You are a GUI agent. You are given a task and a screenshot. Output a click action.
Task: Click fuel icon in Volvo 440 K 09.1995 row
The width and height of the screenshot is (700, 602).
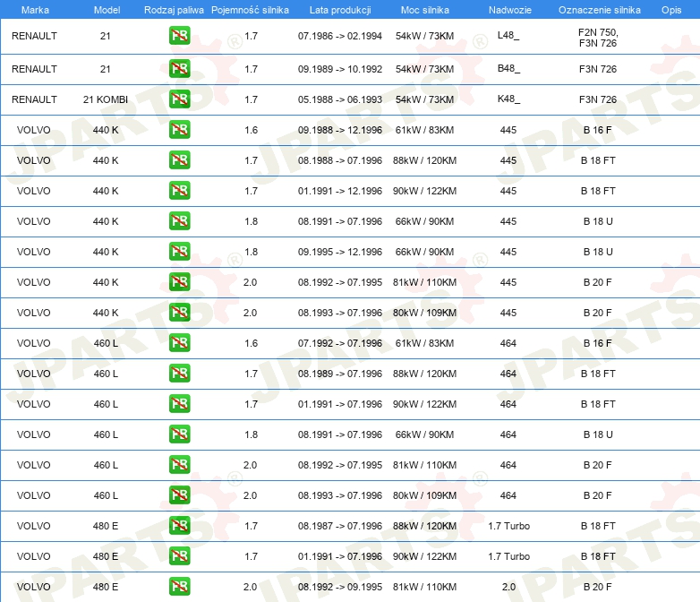click(179, 251)
